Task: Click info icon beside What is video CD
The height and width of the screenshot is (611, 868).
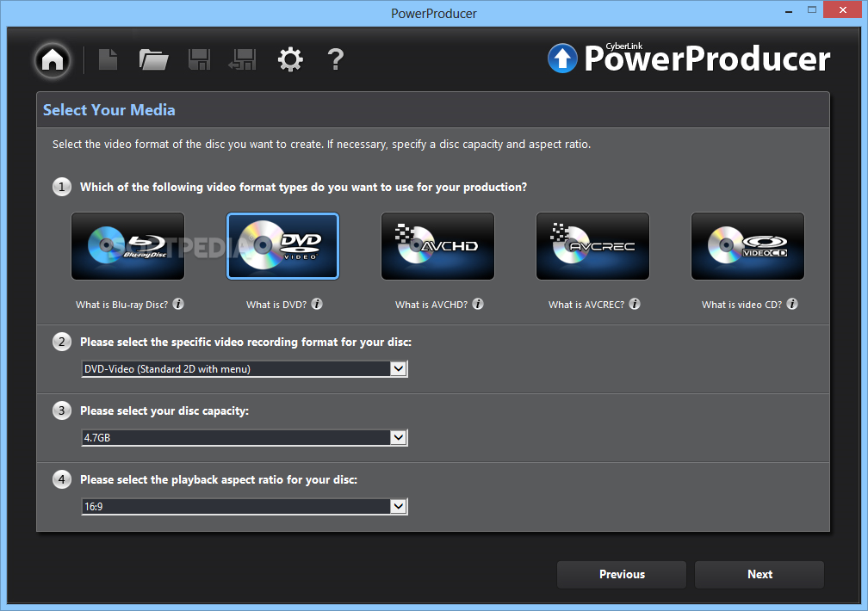Action: (792, 304)
